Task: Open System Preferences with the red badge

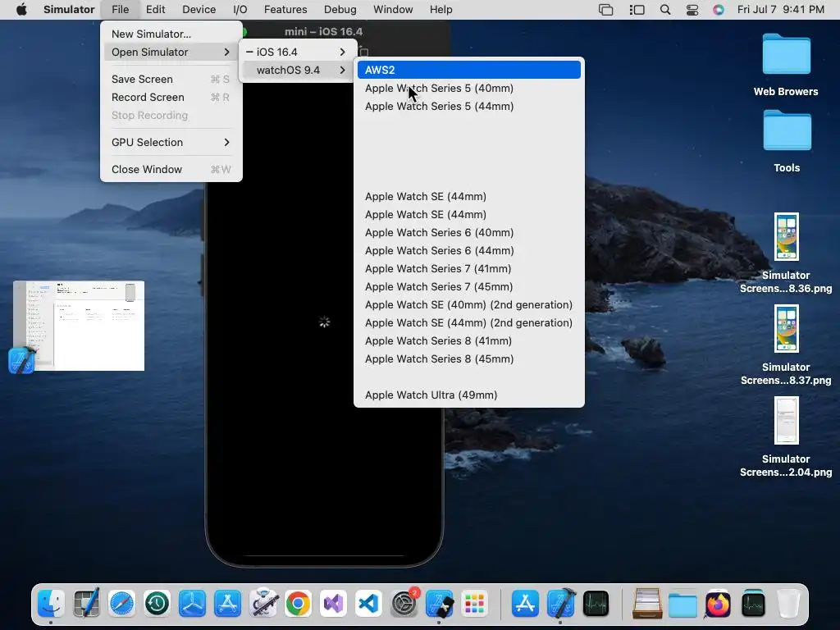Action: (x=404, y=604)
